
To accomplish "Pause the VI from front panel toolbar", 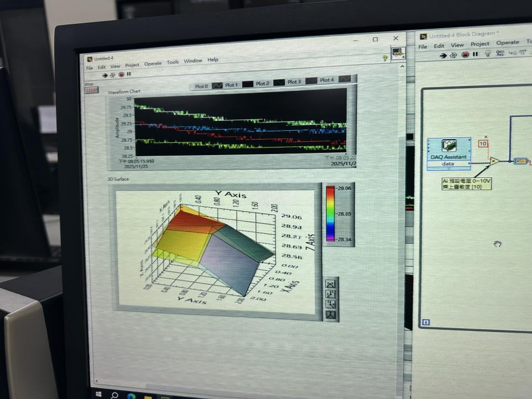I will click(129, 74).
